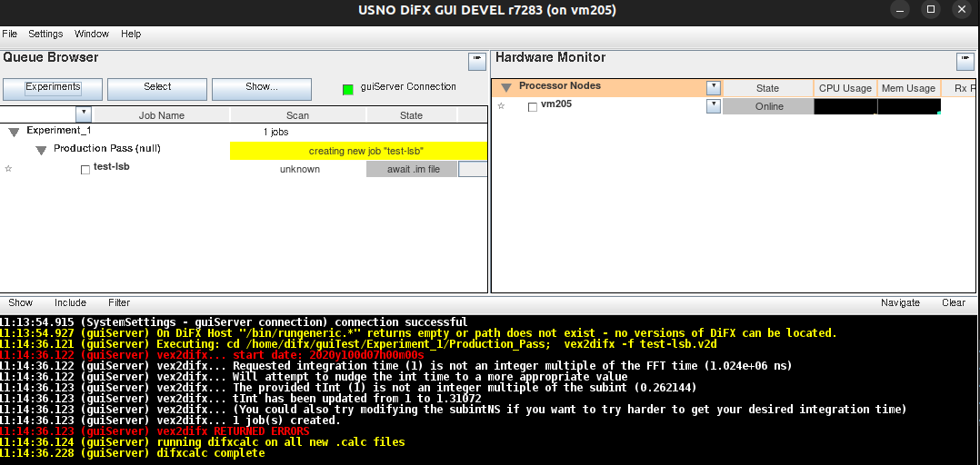Open the Settings menu
This screenshot has height=465, width=980.
[x=45, y=34]
